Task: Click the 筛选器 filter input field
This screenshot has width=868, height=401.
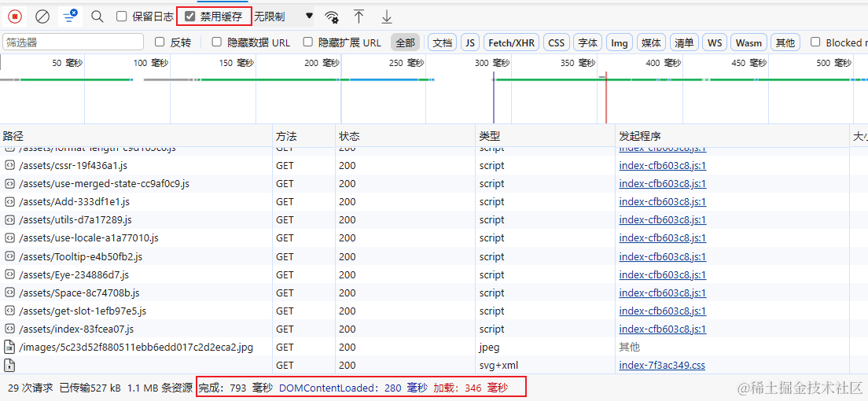Action: 73,42
